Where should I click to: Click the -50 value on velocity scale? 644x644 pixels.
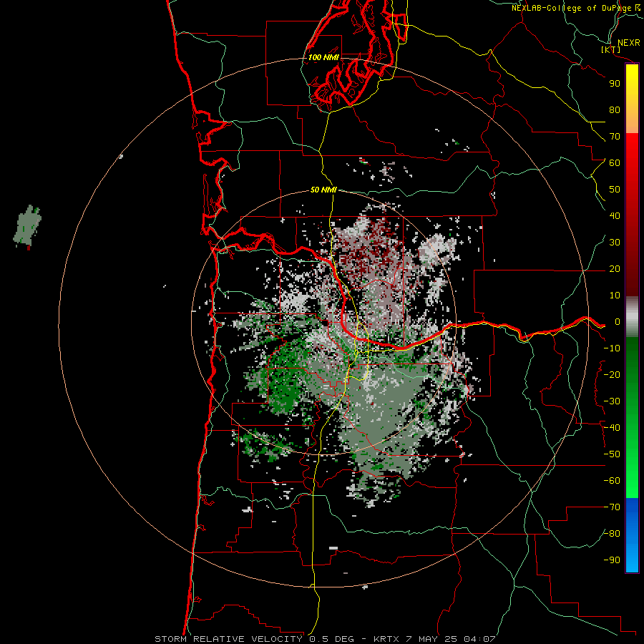(x=612, y=454)
